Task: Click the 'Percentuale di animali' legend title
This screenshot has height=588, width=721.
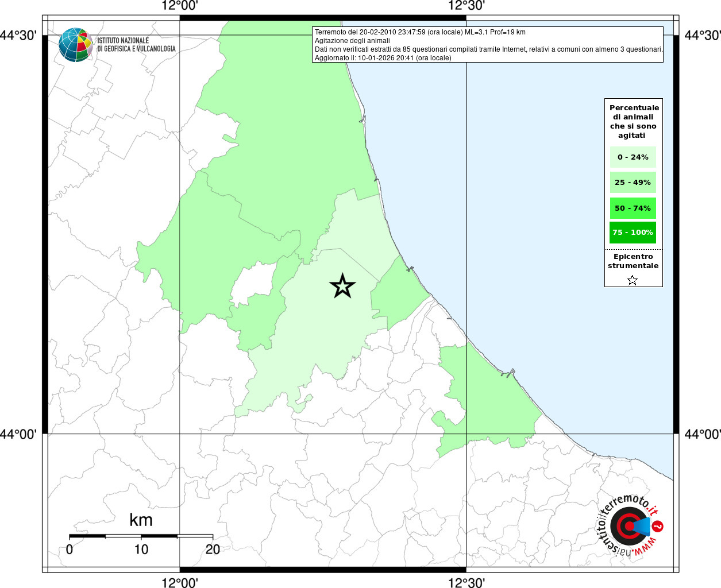Action: (x=634, y=121)
